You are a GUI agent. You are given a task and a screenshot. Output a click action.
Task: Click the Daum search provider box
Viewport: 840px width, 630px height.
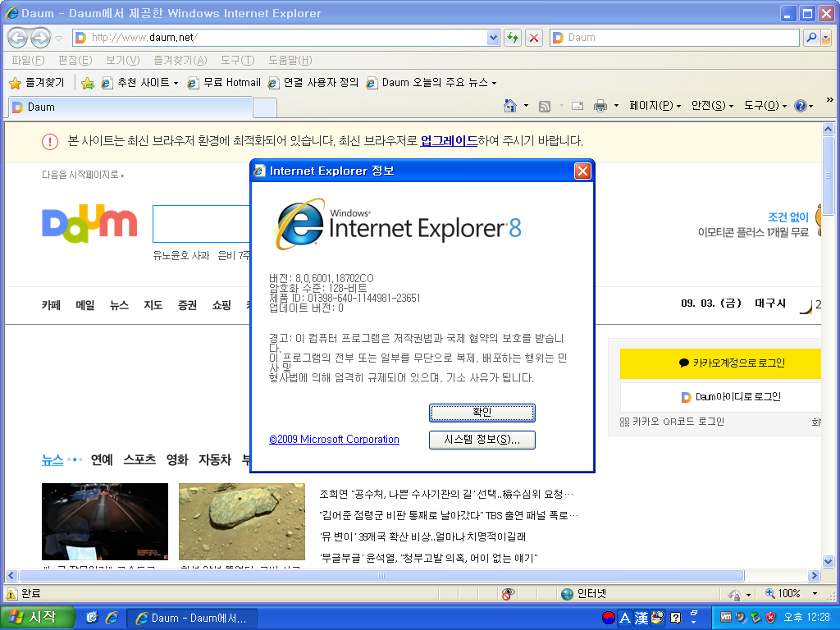(x=674, y=38)
